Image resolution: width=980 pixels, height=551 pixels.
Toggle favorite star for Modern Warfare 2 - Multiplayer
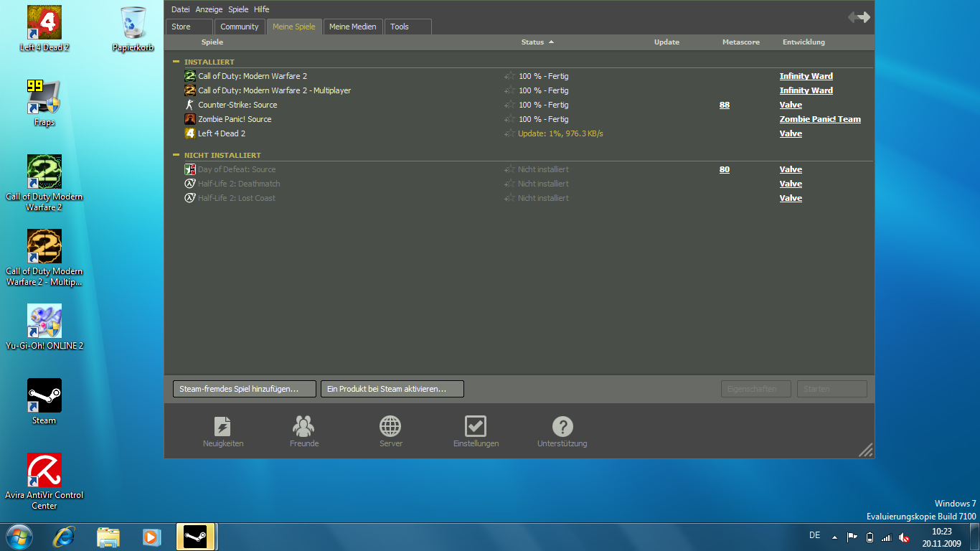(510, 90)
